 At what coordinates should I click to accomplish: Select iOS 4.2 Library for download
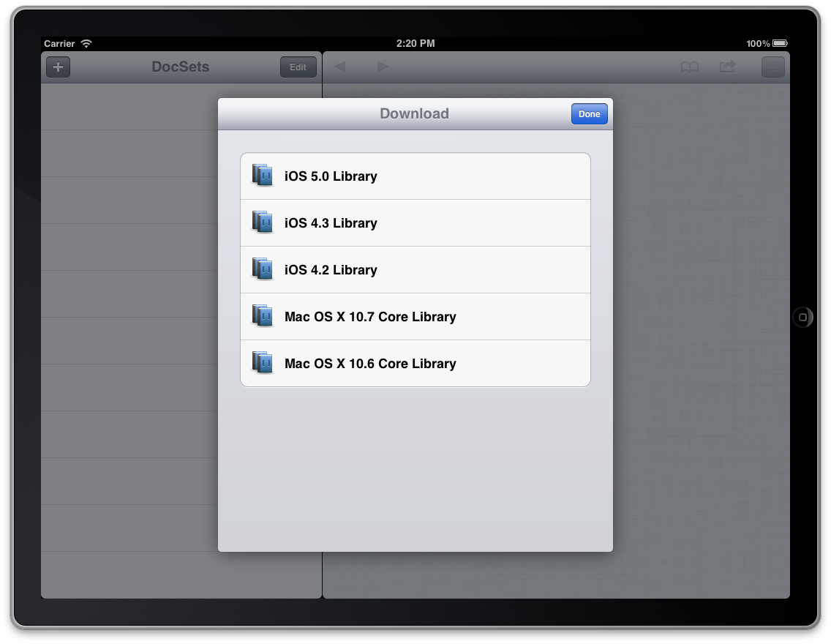(x=415, y=270)
